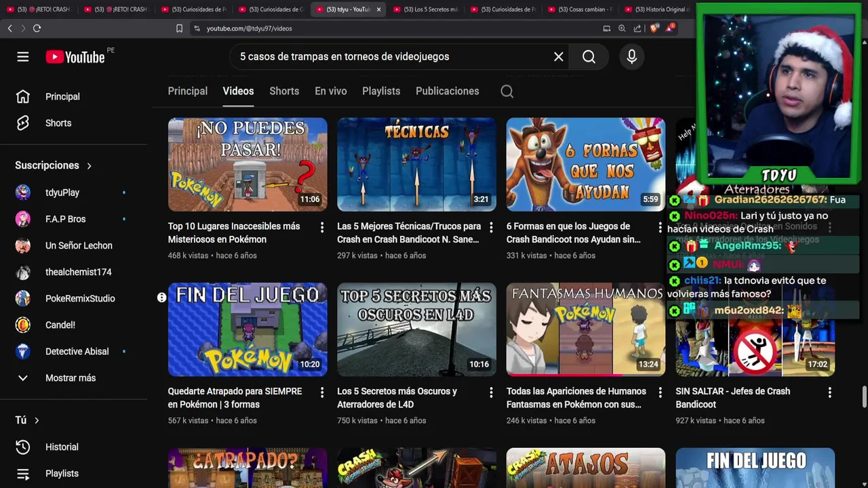Play the FIN DEL JUEGO Pokémon 10:20 thumbnail

pos(248,330)
